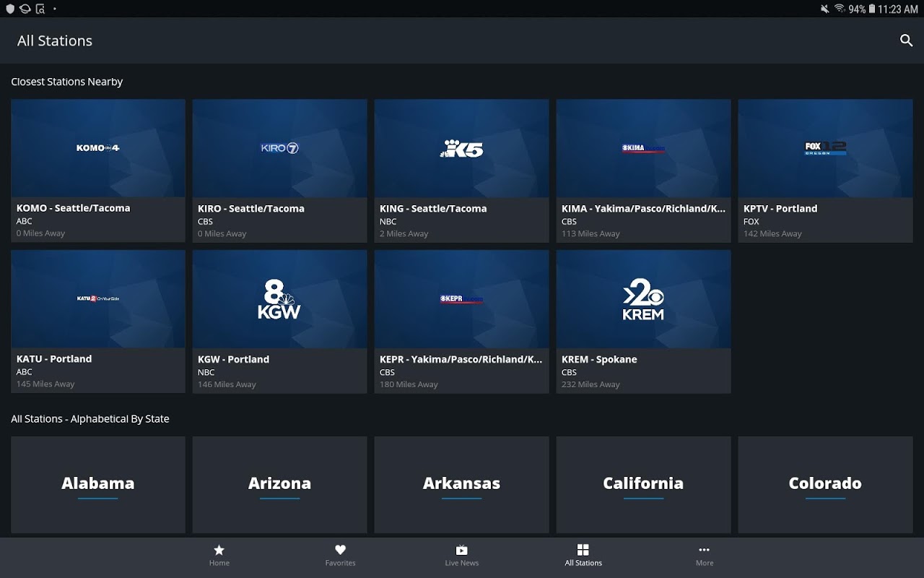Click the 'KIRO - Seattle/Tacoma' title
Screen dimensions: 924x578
click(251, 208)
